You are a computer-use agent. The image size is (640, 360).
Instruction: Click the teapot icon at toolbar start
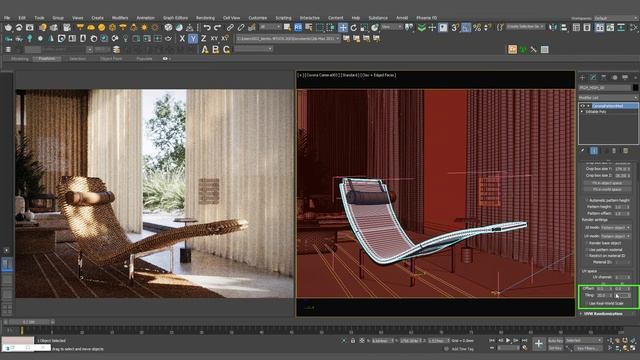(x=9, y=27)
